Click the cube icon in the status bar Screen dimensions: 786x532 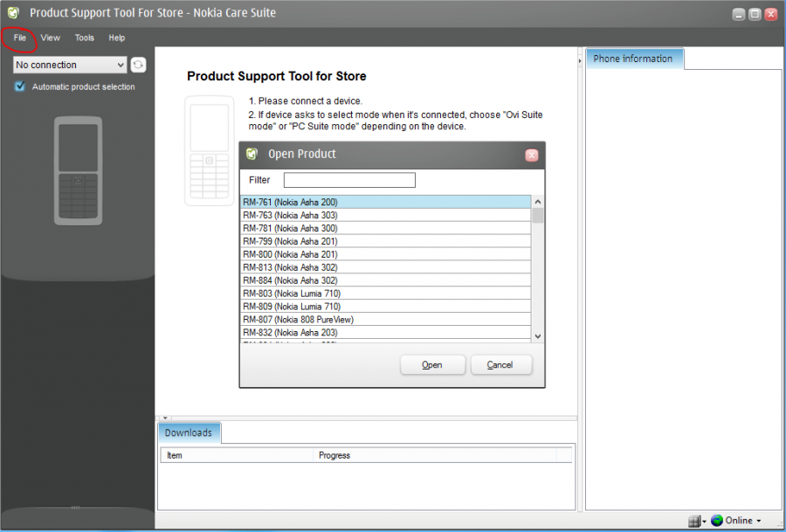[x=694, y=520]
